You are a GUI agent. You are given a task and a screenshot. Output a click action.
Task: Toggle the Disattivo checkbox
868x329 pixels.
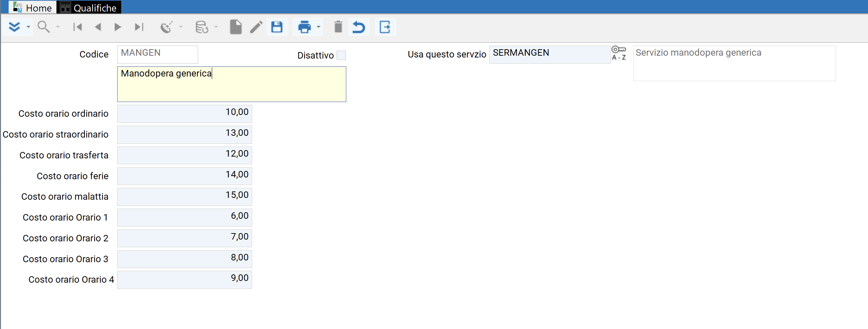(341, 55)
